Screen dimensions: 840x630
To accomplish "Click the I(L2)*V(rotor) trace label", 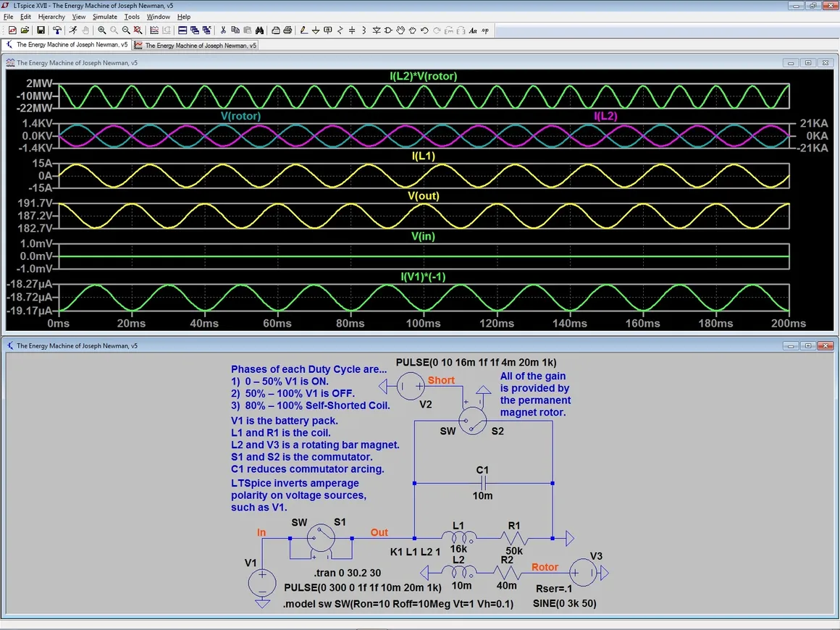I will click(423, 76).
